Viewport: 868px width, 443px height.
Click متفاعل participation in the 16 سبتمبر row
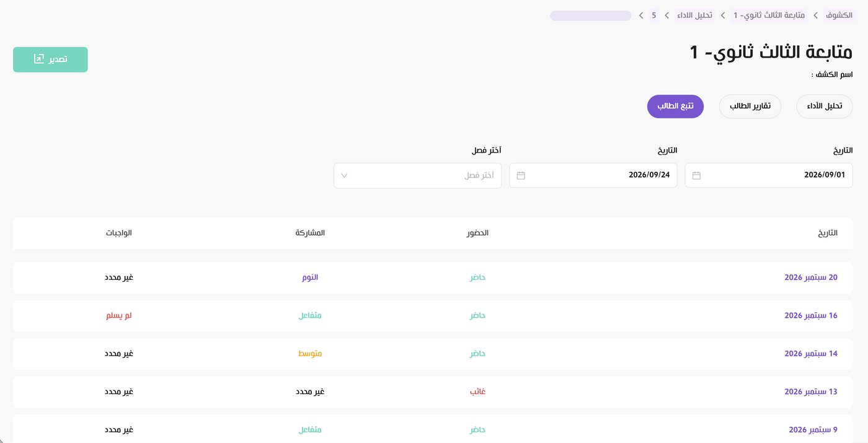(310, 316)
